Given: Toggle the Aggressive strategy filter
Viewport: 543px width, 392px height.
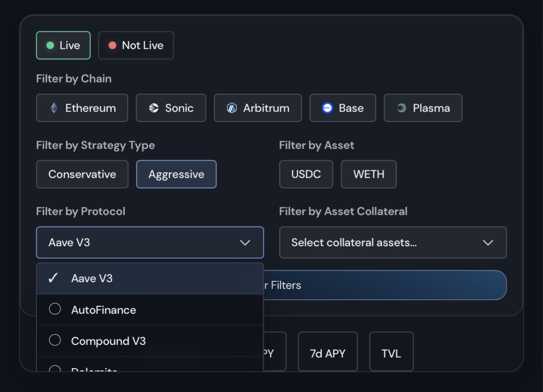Looking at the screenshot, I should (x=176, y=174).
